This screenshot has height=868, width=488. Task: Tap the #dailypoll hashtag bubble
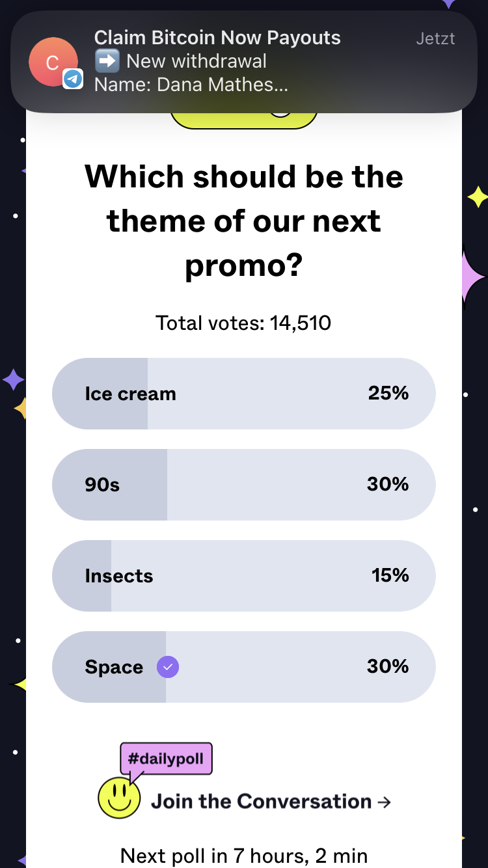pyautogui.click(x=167, y=759)
